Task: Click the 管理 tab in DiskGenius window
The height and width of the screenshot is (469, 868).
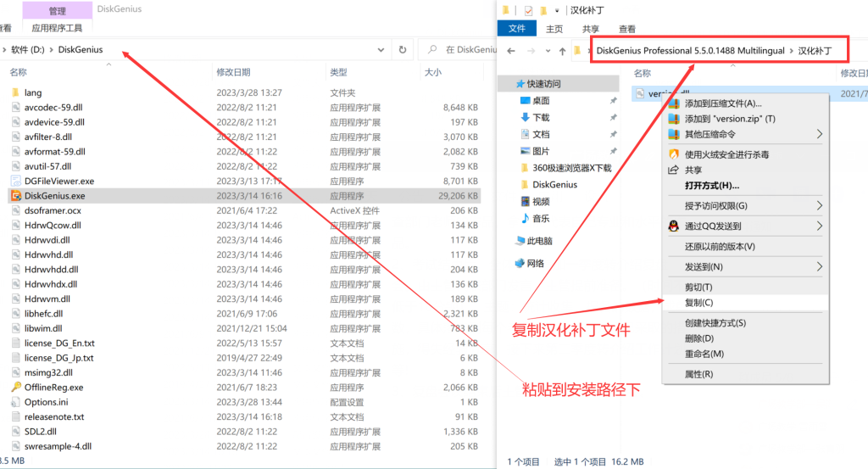Action: coord(57,10)
